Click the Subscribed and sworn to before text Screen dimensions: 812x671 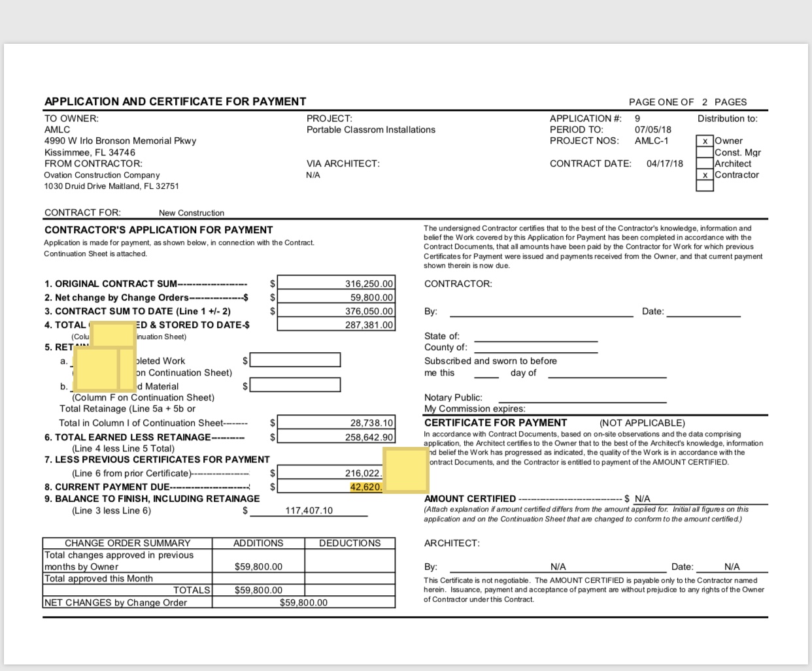point(490,361)
